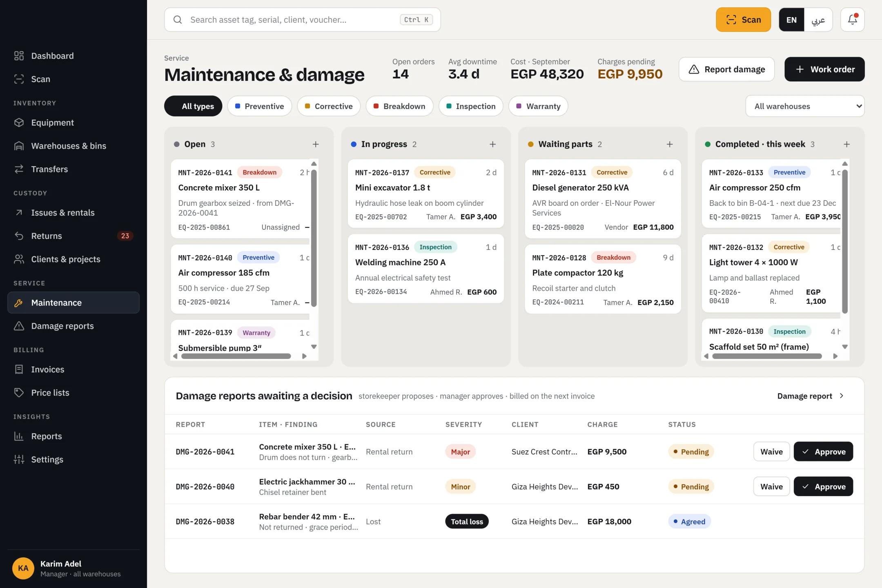
Task: Click Report damage button
Action: click(x=727, y=69)
